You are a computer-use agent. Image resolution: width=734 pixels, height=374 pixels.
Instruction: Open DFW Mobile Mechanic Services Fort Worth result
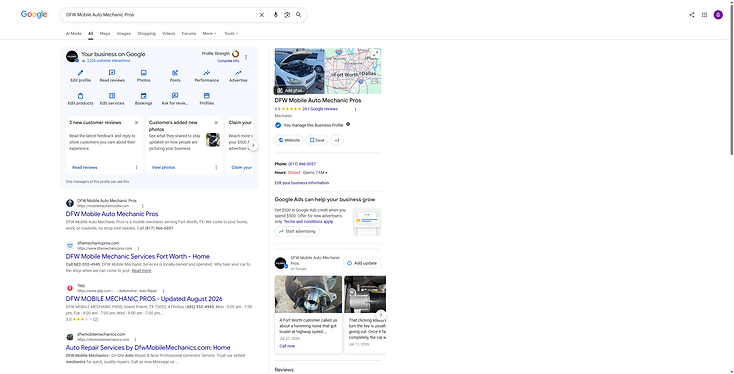(x=138, y=257)
